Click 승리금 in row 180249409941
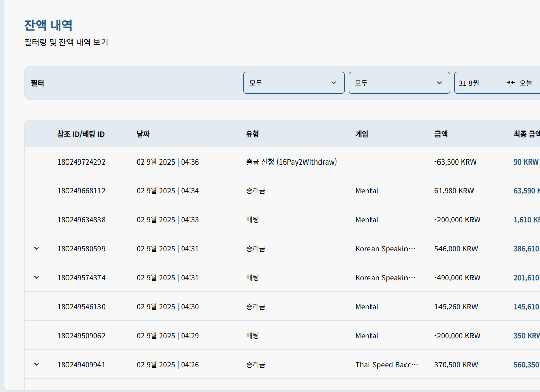This screenshot has width=540, height=392. [256, 365]
